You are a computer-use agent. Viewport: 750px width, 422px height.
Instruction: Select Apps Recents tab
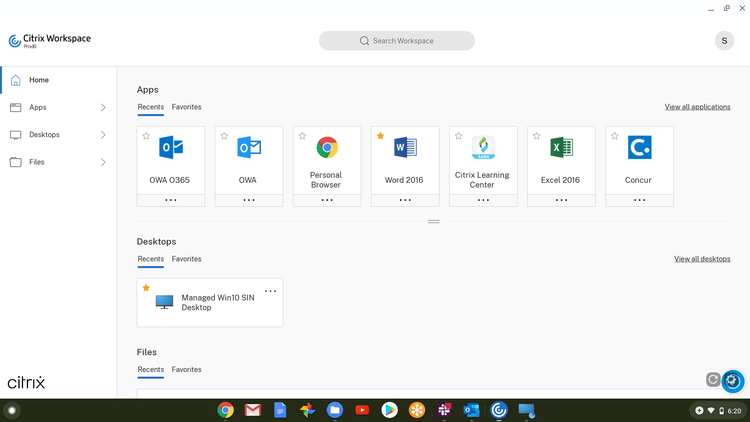click(151, 107)
